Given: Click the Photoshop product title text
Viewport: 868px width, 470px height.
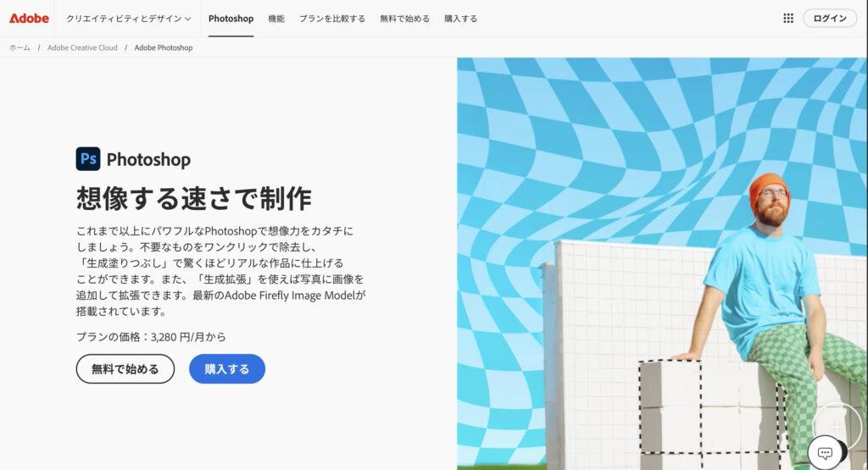Looking at the screenshot, I should tap(148, 159).
